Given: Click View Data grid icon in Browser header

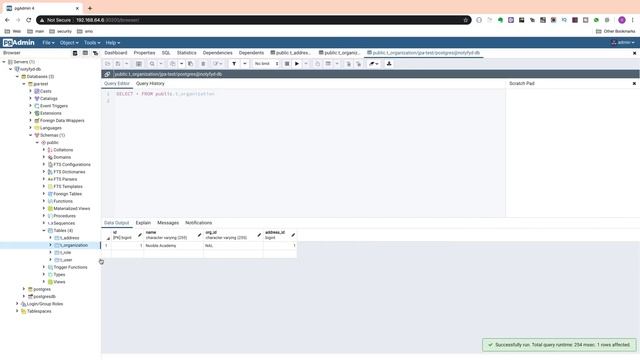Looking at the screenshot, I should 85,53.
